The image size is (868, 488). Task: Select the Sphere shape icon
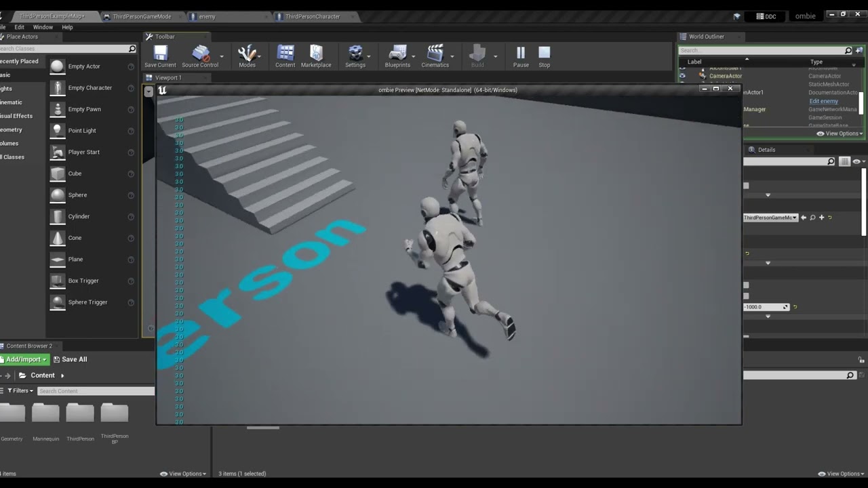tap(58, 195)
